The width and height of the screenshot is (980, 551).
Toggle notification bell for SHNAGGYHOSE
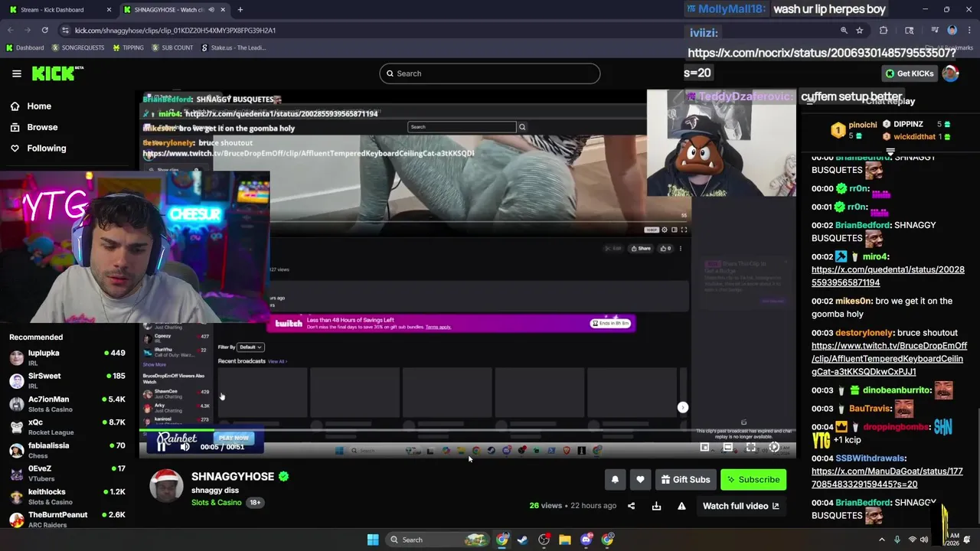[615, 480]
